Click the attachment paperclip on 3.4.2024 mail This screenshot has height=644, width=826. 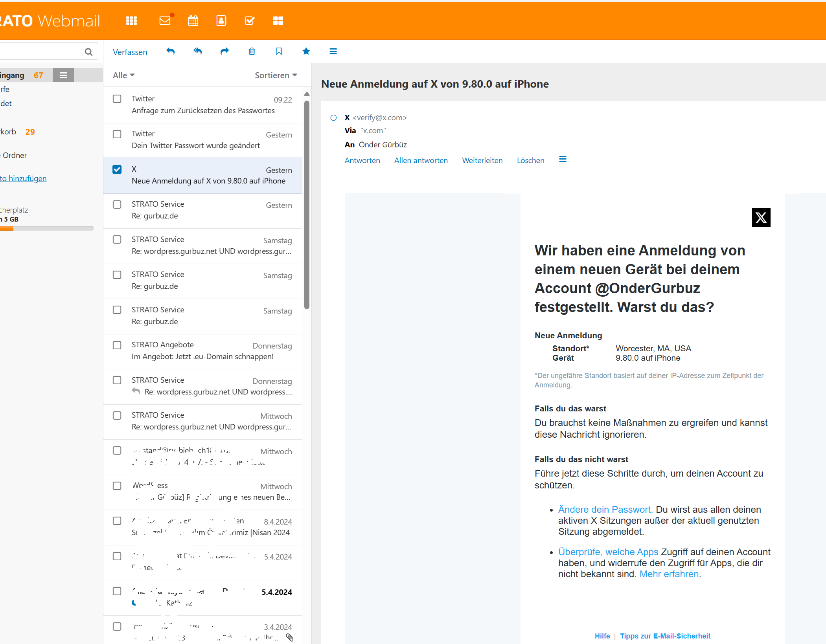coord(290,637)
